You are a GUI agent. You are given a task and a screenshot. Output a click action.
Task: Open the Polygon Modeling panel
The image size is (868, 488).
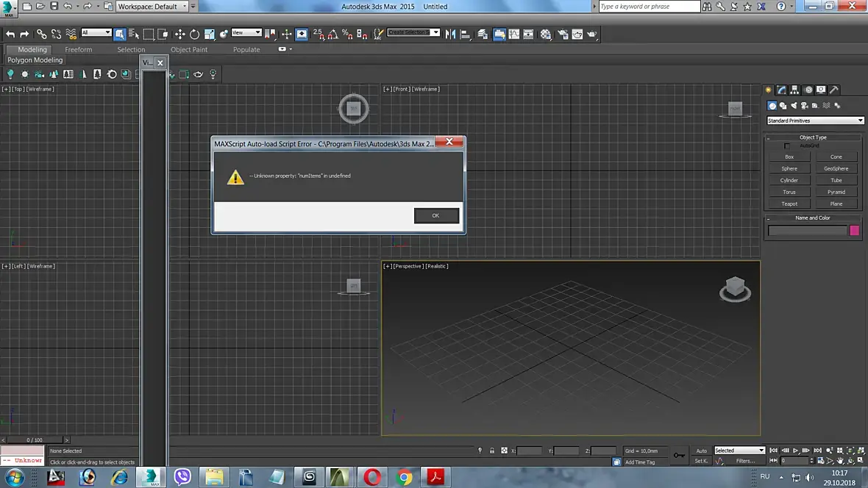(x=35, y=60)
